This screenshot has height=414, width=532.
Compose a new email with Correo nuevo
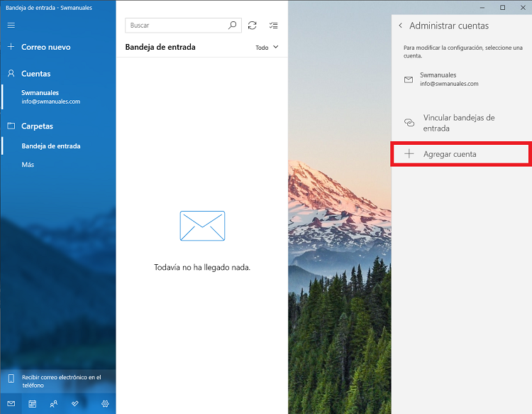click(46, 47)
